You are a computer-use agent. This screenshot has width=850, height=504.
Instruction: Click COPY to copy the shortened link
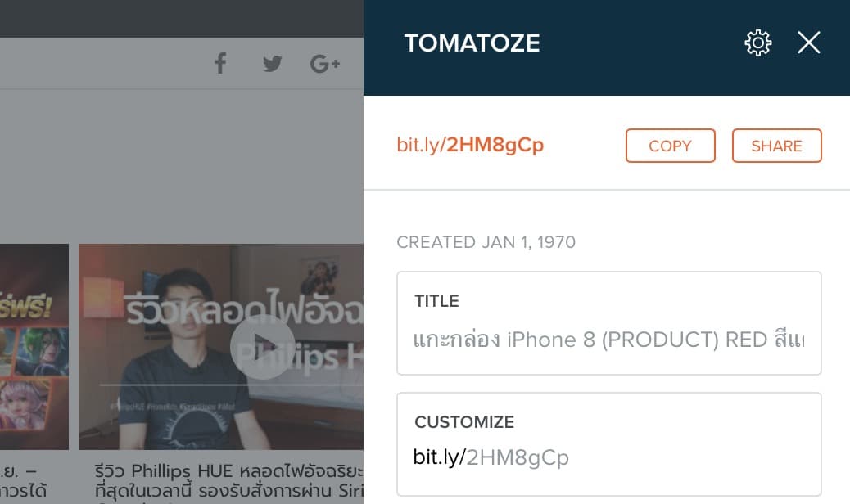coord(670,146)
